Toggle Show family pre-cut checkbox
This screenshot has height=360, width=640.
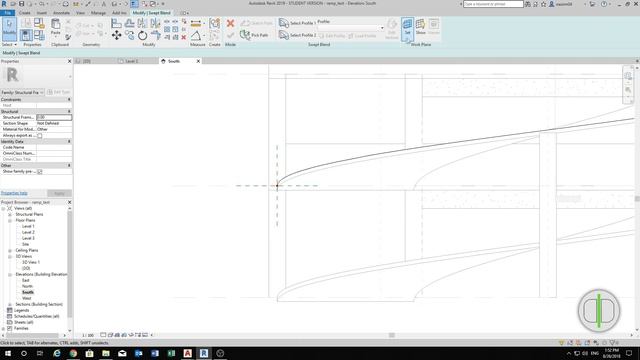40,172
